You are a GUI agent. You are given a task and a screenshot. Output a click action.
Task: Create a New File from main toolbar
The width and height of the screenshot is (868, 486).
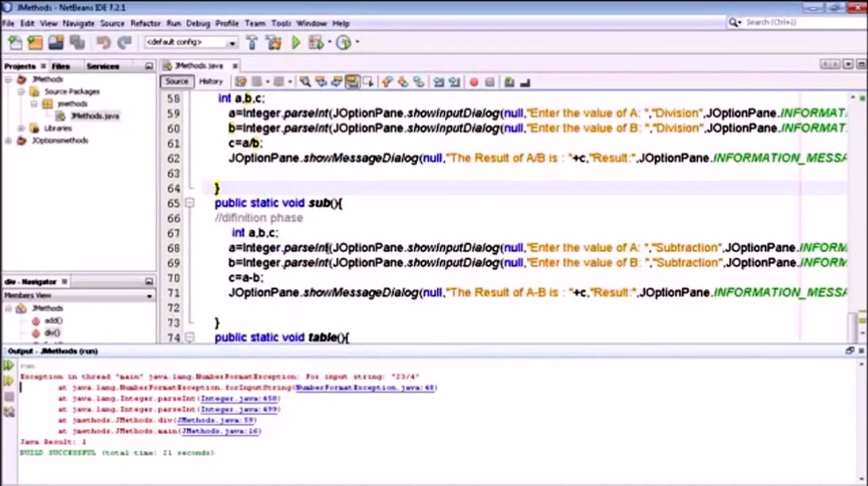click(x=15, y=43)
